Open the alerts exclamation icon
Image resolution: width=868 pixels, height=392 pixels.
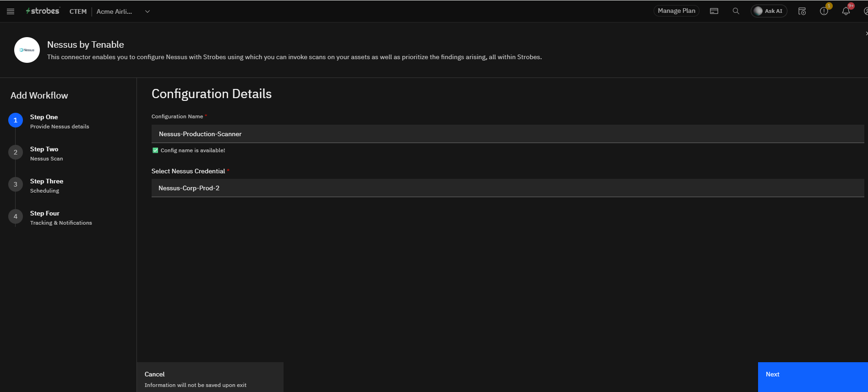824,11
